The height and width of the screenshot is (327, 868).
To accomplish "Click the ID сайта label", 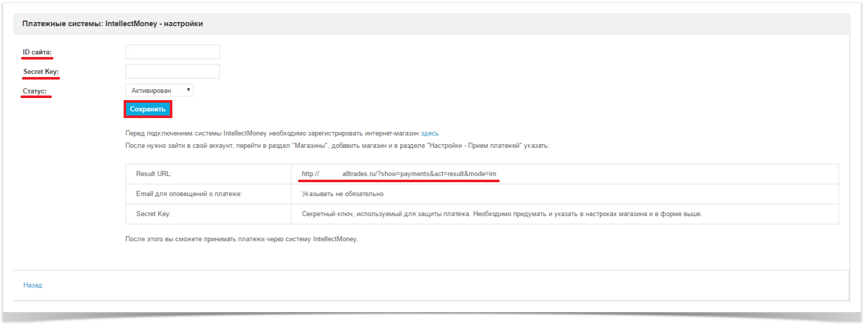I will pos(37,52).
